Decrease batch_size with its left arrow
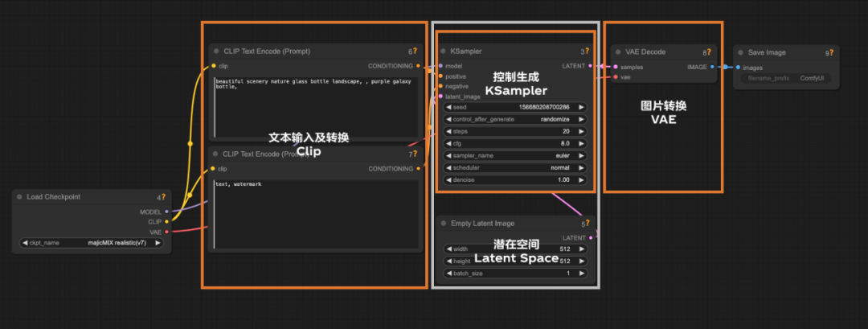This screenshot has width=868, height=329. pos(449,273)
